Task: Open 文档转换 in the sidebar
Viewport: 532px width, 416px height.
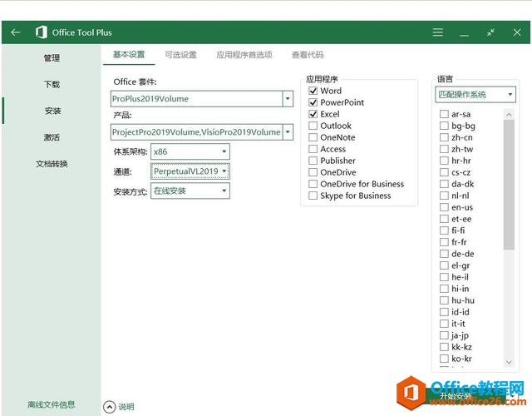Action: coord(52,164)
